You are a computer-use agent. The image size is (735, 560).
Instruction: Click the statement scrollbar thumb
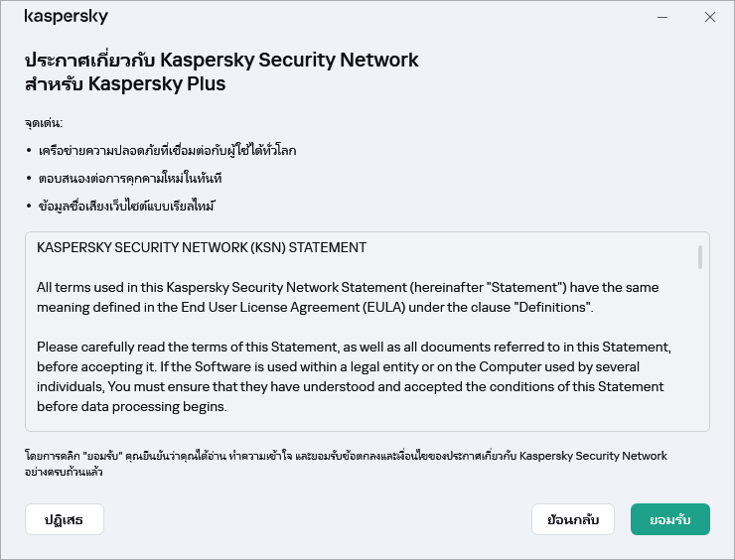point(700,257)
